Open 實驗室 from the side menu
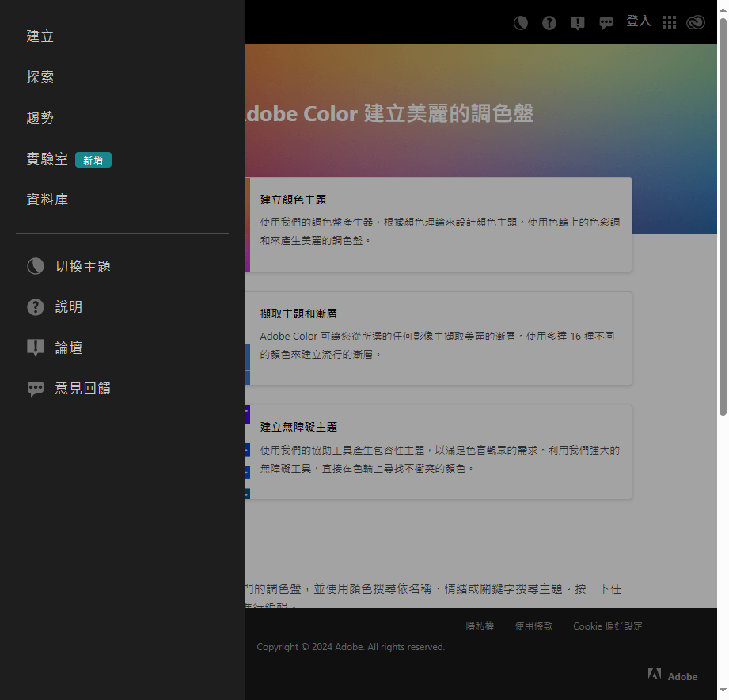The height and width of the screenshot is (700, 729). [x=47, y=158]
